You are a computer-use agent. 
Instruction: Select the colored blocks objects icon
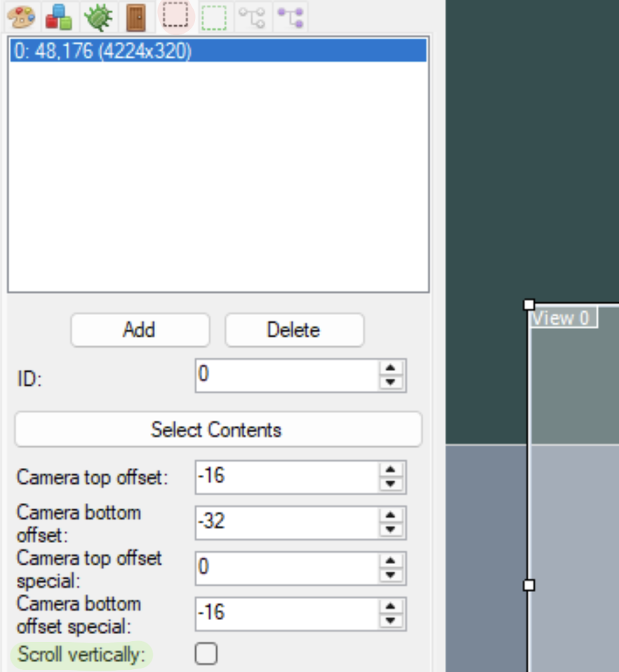click(59, 17)
